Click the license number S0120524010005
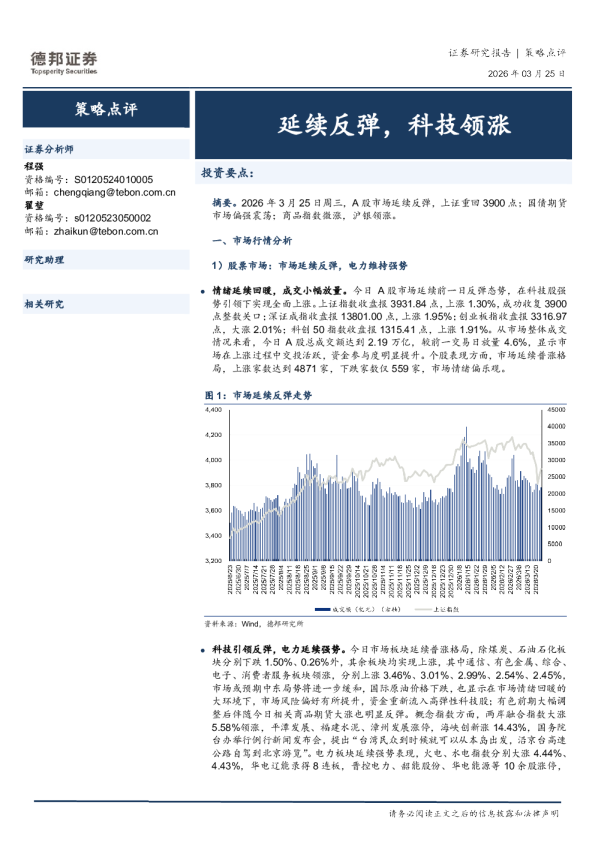 click(x=113, y=179)
